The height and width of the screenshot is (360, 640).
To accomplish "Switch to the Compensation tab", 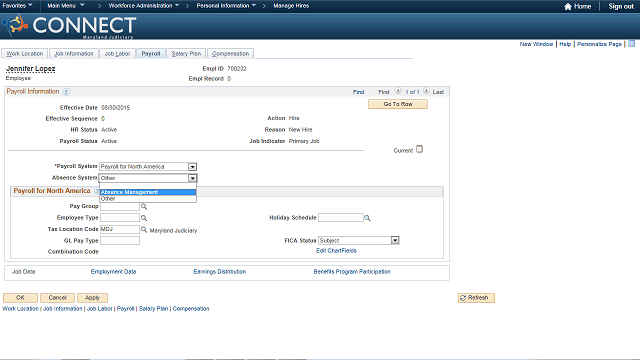I will click(x=230, y=53).
